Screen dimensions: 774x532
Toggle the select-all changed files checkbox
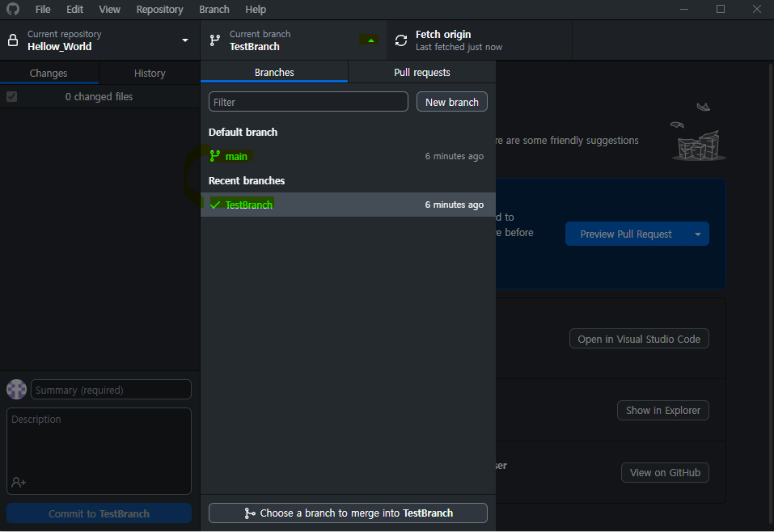pyautogui.click(x=12, y=97)
